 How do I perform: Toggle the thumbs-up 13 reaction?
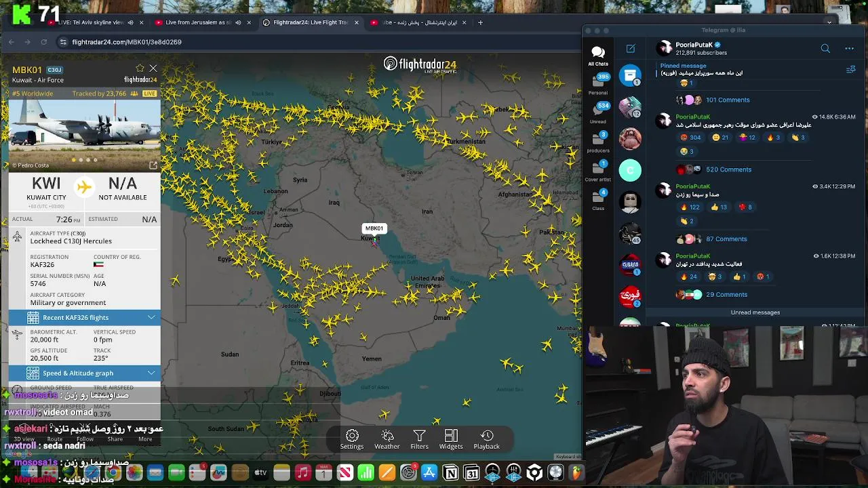tap(720, 207)
